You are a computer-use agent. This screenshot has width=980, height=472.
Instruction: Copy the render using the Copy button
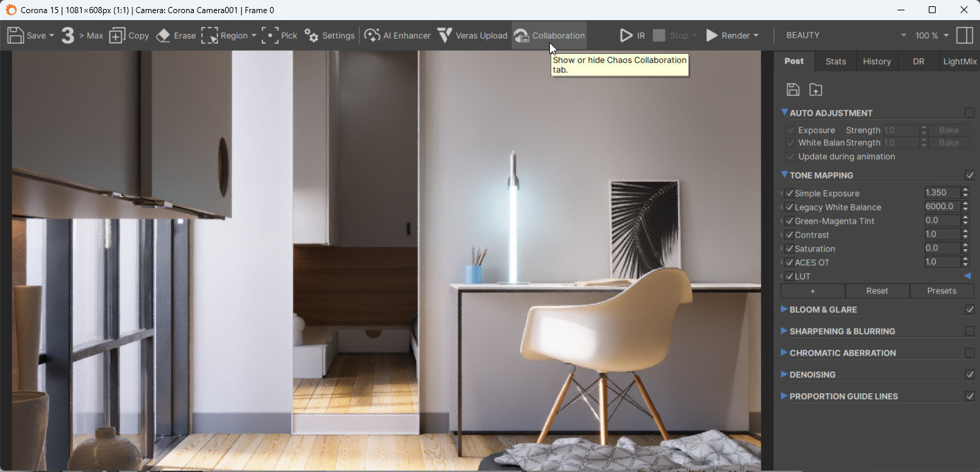tap(129, 35)
